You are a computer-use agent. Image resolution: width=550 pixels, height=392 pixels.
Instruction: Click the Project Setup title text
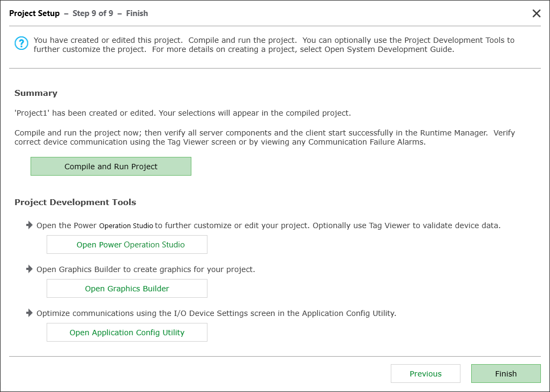click(x=34, y=13)
